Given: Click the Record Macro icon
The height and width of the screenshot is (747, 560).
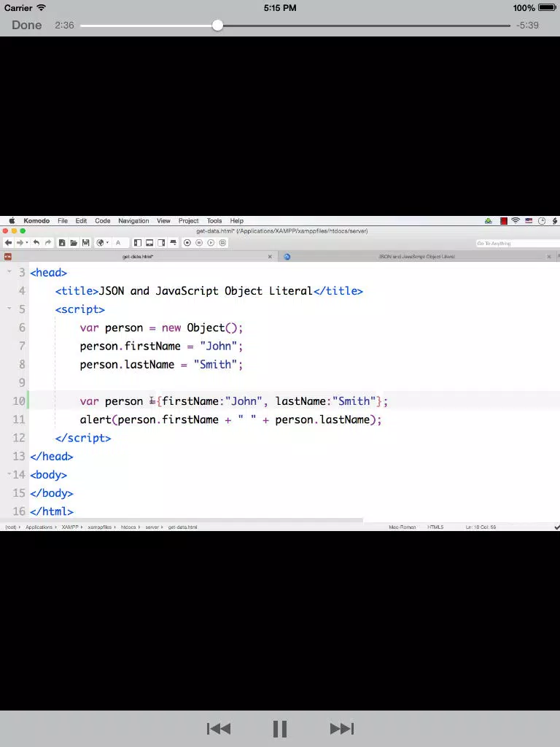Looking at the screenshot, I should 187,242.
